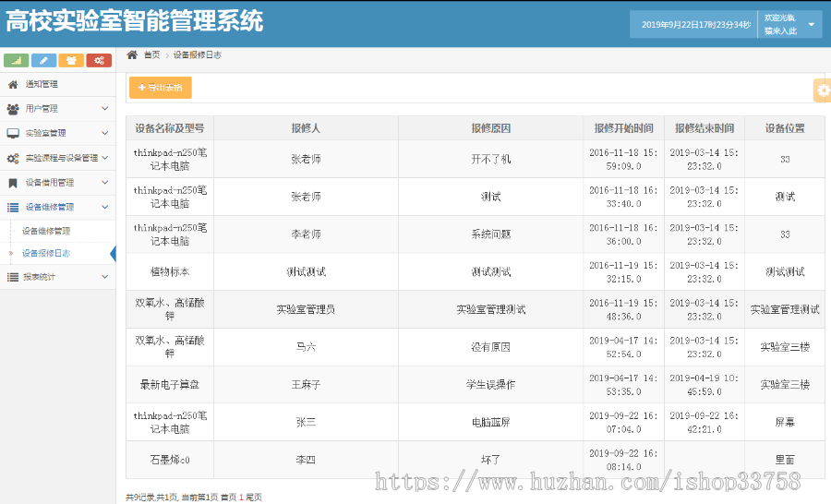
Task: Click the 设备位置 column header
Action: coord(785,128)
